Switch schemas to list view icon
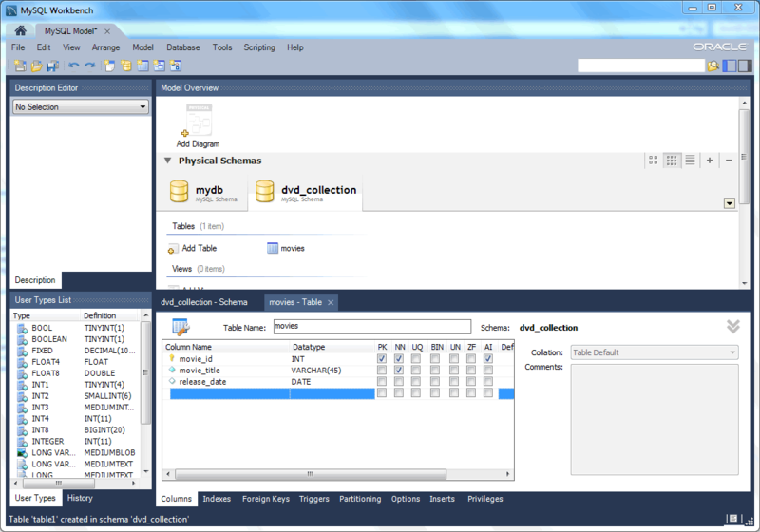760x532 pixels. point(691,161)
